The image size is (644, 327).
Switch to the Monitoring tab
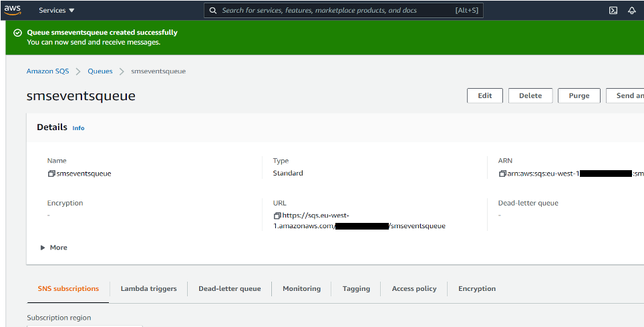click(x=301, y=288)
